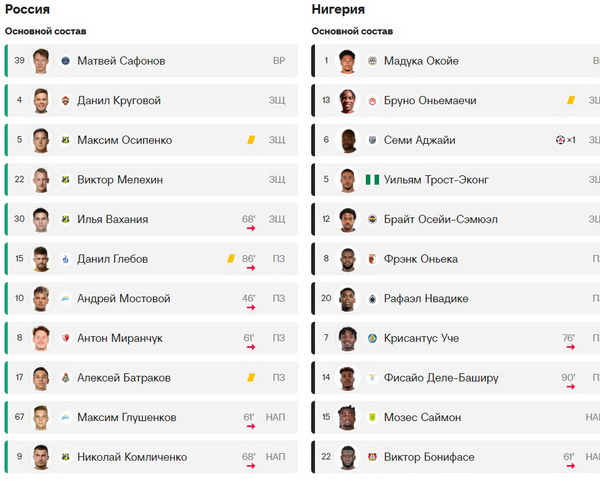Click the Россия team heading

click(x=27, y=9)
